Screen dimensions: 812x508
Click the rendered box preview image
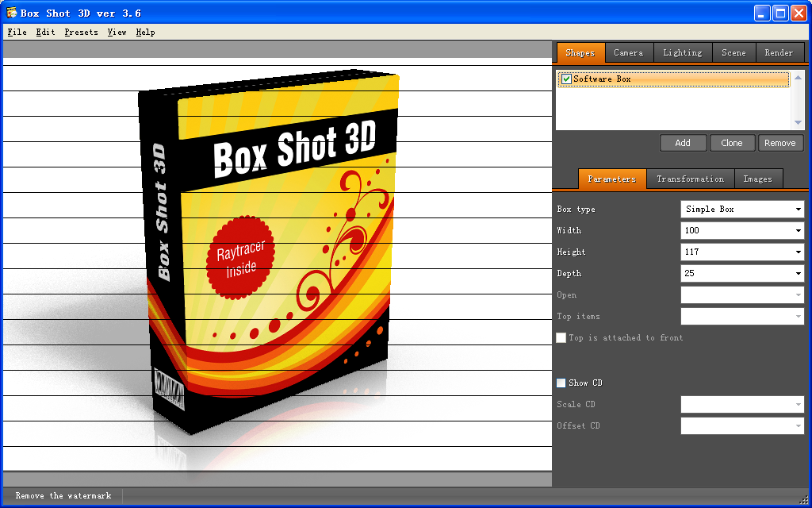coord(277,264)
